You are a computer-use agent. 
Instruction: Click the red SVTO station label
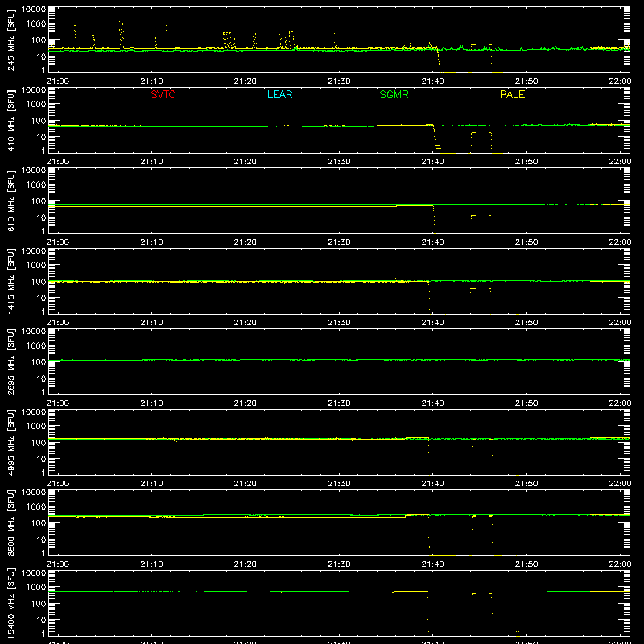(x=163, y=94)
